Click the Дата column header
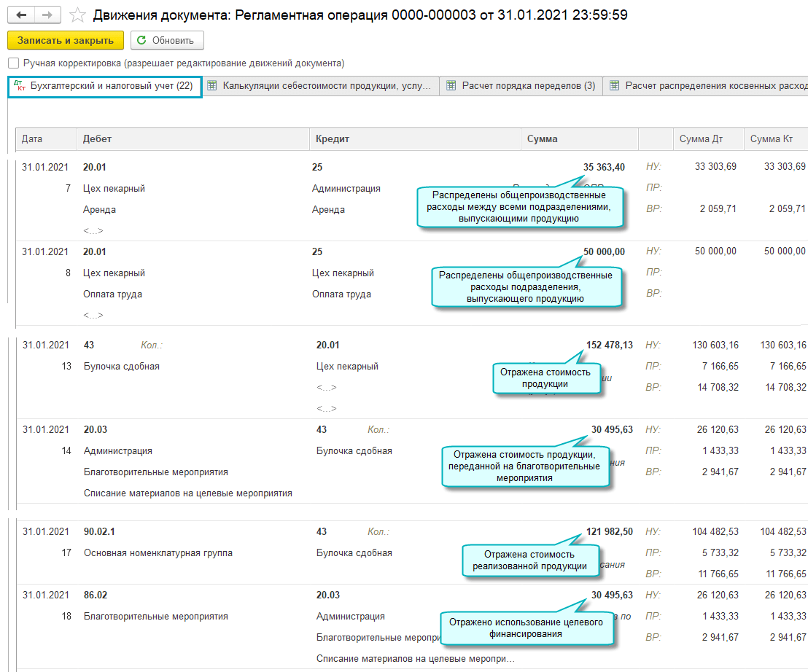The image size is (808, 672). 46,139
